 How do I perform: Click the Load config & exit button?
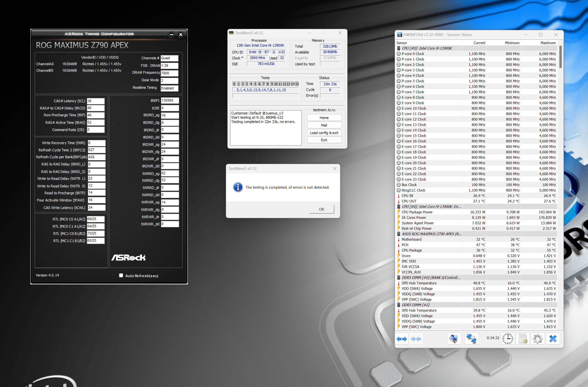pyautogui.click(x=324, y=133)
